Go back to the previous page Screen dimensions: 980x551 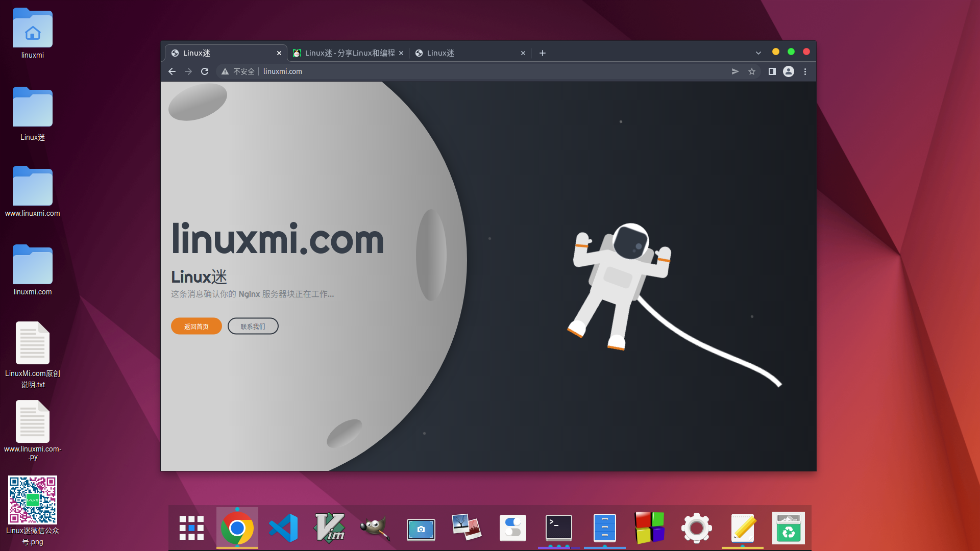(172, 71)
